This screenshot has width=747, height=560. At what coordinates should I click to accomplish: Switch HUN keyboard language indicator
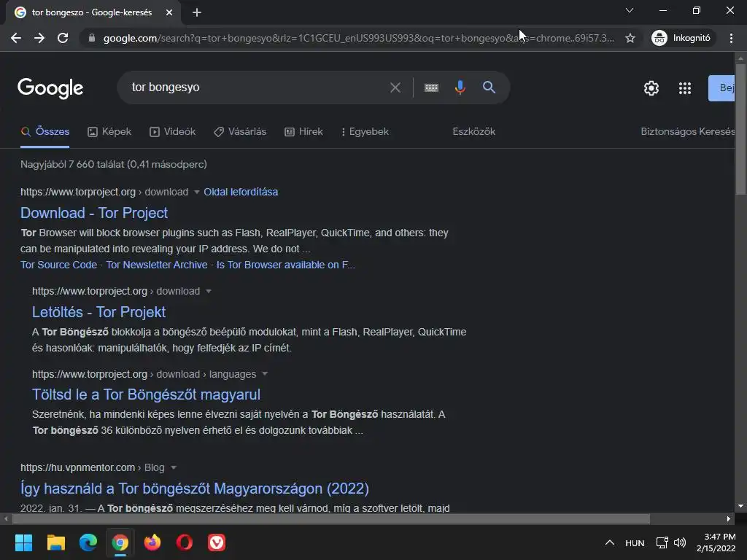[x=635, y=543]
